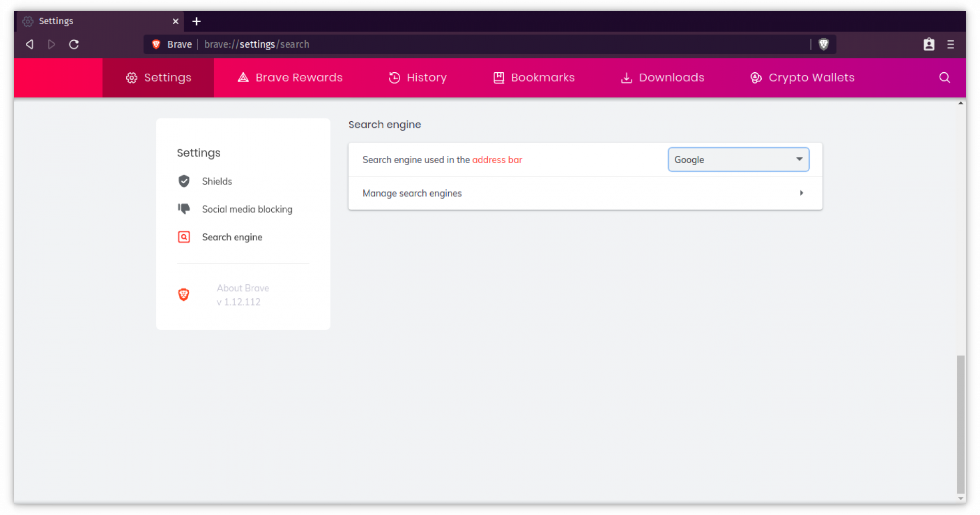Select the Settings browser tab

[101, 21]
